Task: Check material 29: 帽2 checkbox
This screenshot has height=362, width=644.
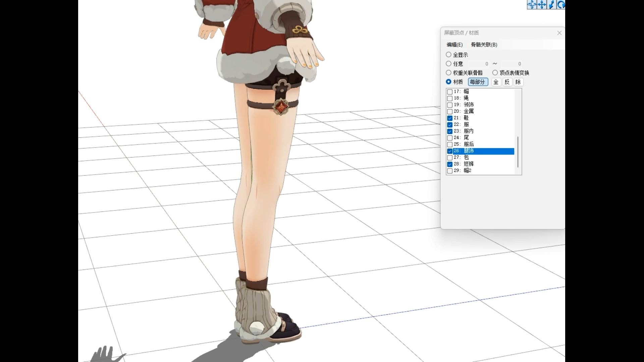Action: (450, 171)
